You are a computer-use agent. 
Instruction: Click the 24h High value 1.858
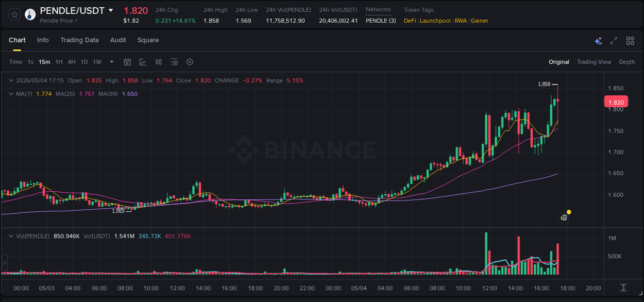[x=211, y=21]
